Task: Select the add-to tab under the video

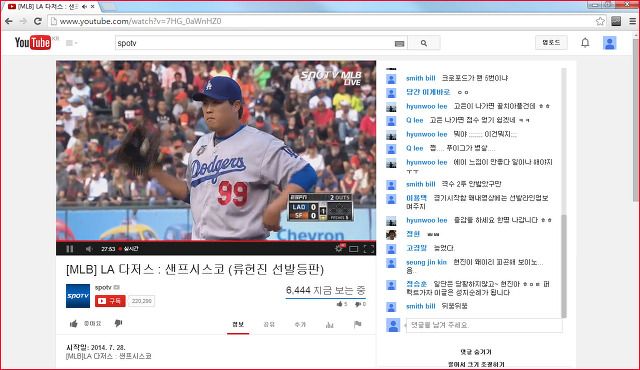Action: click(300, 324)
